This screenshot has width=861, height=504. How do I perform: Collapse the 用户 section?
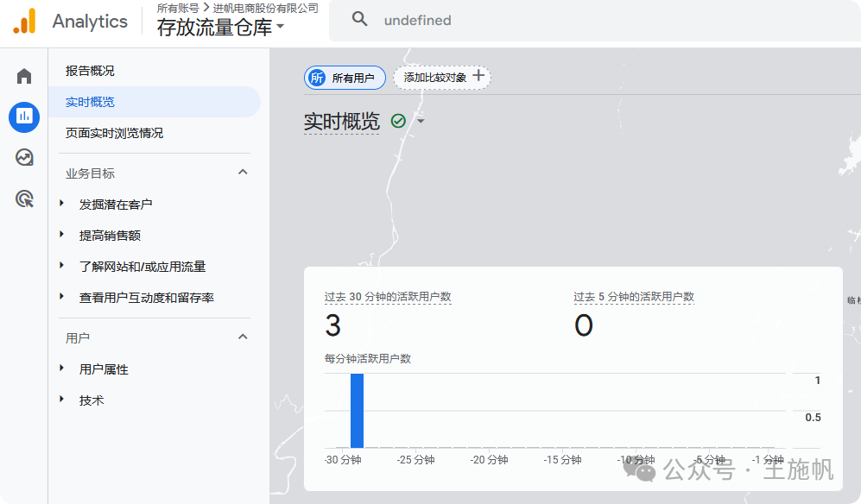pyautogui.click(x=243, y=337)
